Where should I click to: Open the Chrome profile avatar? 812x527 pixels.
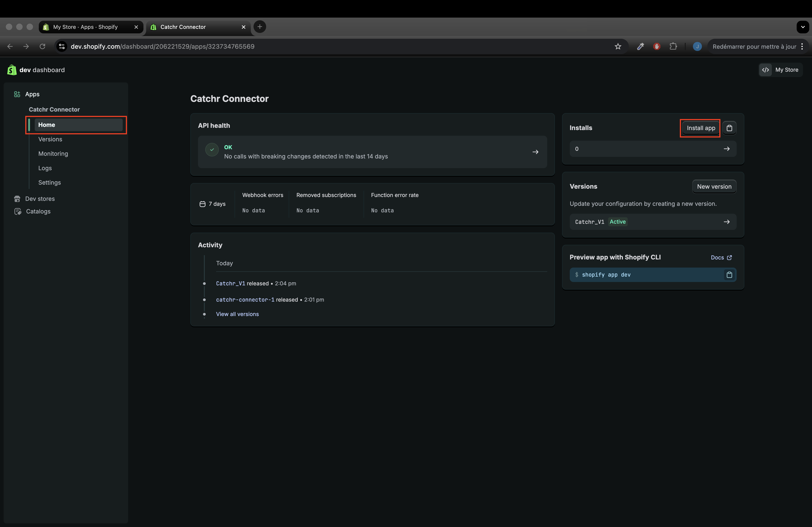click(x=697, y=46)
